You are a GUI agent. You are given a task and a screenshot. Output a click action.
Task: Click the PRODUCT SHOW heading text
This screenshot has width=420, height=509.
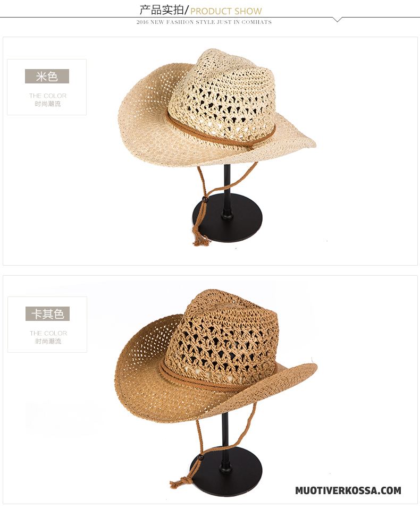coord(226,11)
